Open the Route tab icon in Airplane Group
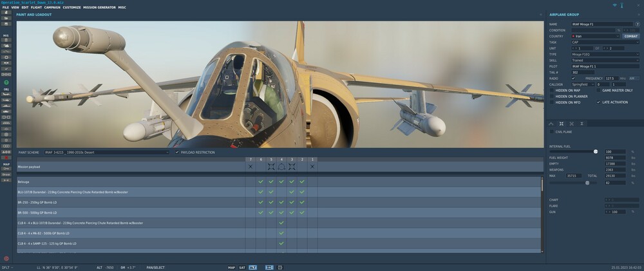 point(551,124)
